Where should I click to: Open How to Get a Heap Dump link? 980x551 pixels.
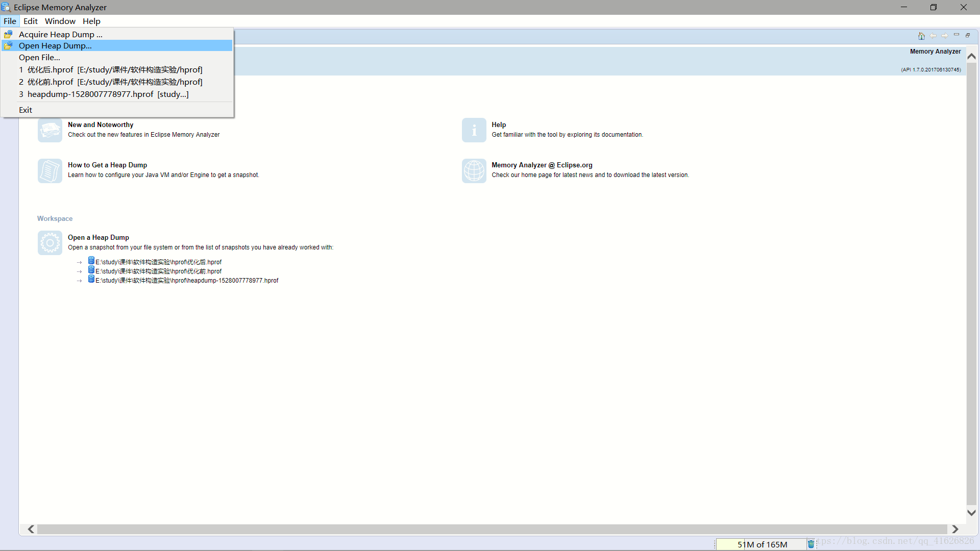(107, 165)
